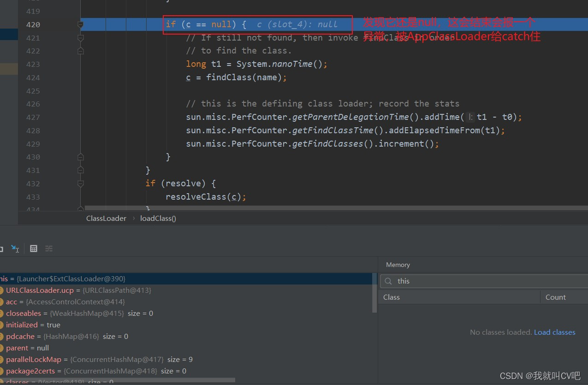Sort by the Class column header

tap(392, 297)
